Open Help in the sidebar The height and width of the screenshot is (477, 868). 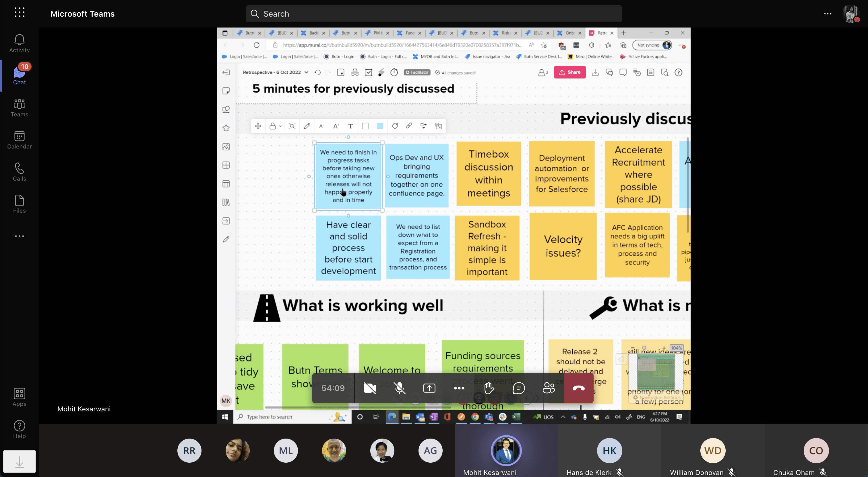pos(19,429)
